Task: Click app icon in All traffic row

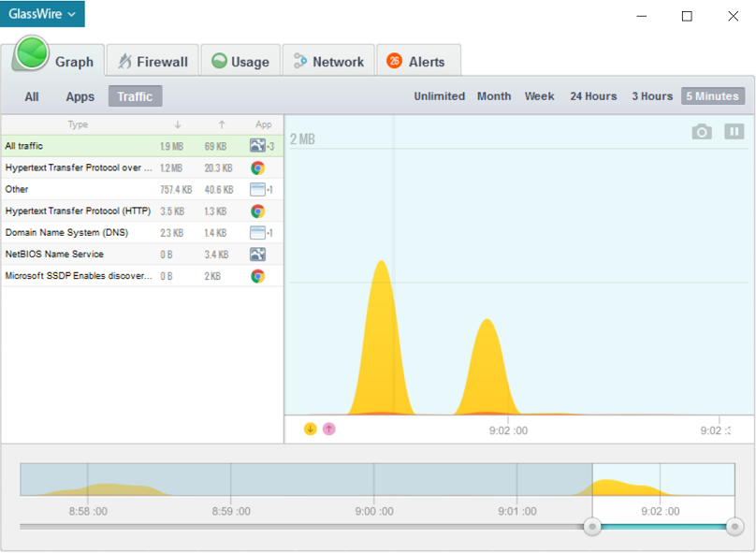Action: (x=257, y=146)
